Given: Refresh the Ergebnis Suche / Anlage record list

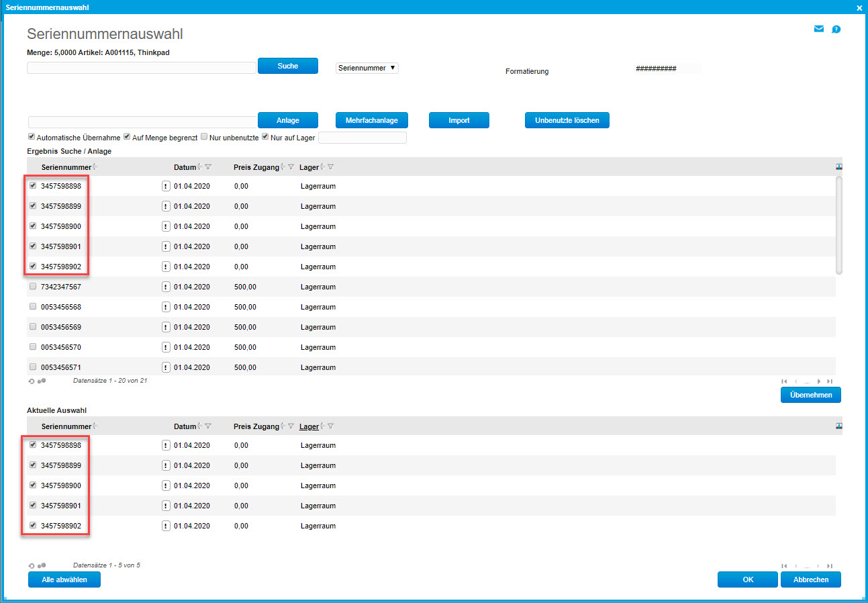Looking at the screenshot, I should (31, 381).
